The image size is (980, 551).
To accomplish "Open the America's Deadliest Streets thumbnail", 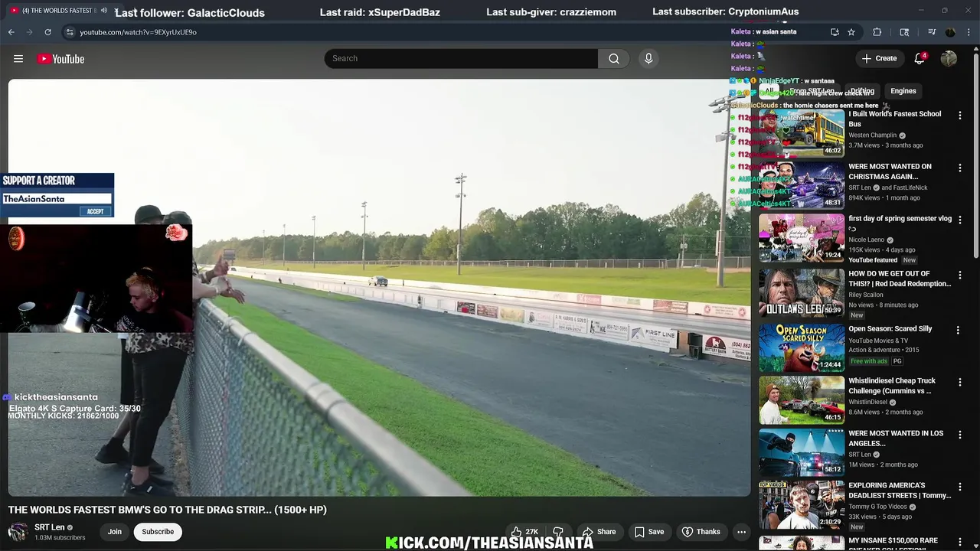I will click(802, 504).
